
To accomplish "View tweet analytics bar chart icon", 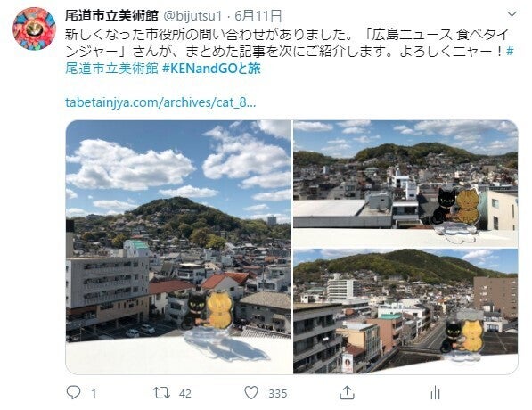I will pos(435,393).
